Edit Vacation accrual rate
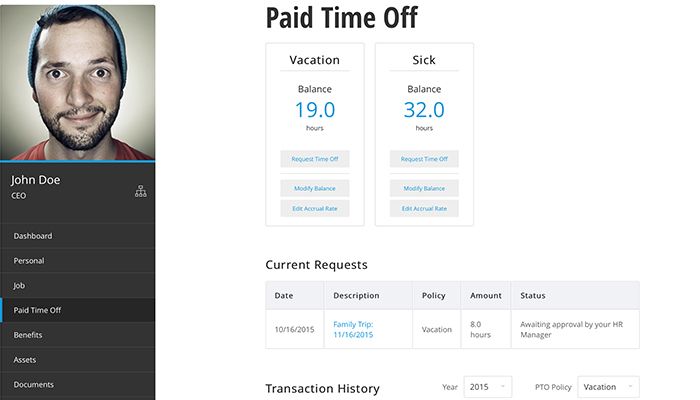 click(x=315, y=208)
